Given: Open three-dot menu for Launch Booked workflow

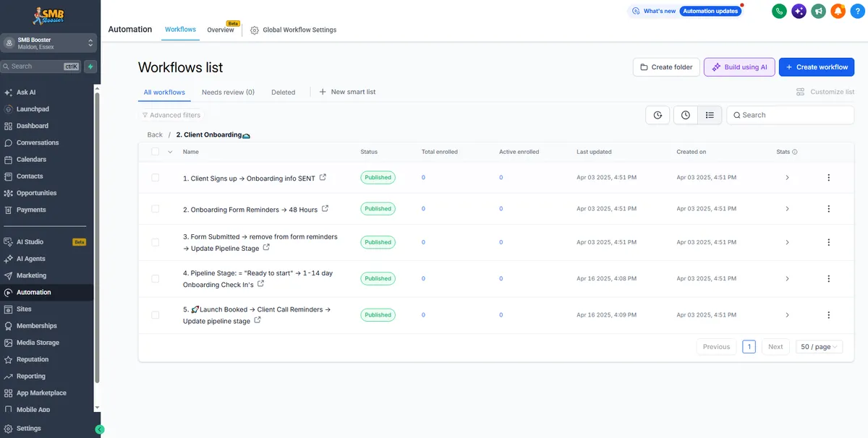Looking at the screenshot, I should pos(828,315).
